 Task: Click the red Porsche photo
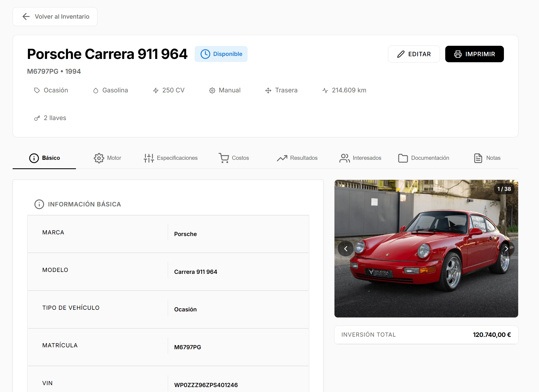[x=426, y=249]
